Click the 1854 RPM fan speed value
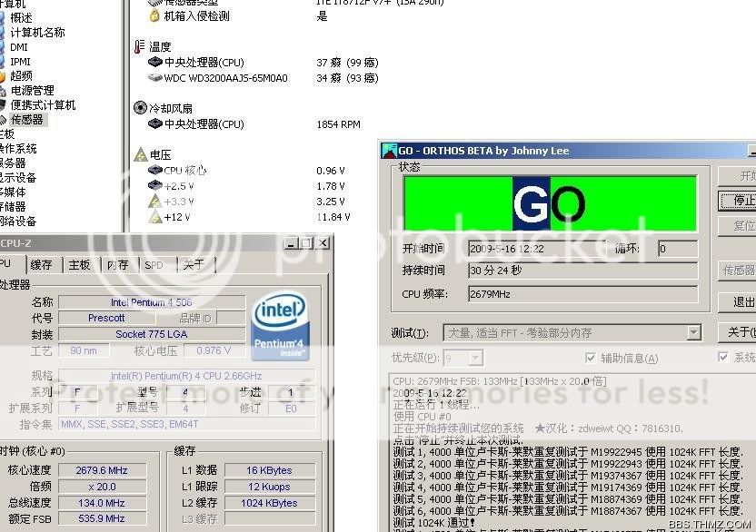 pos(338,124)
